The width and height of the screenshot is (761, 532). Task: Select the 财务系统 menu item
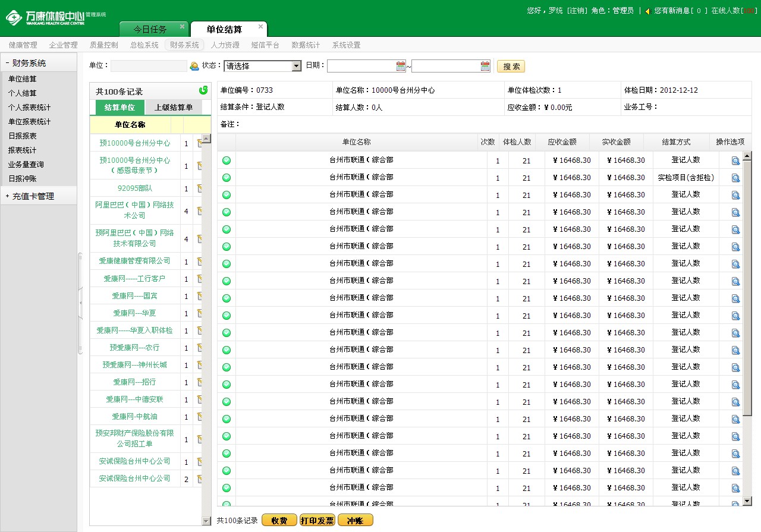tap(184, 45)
